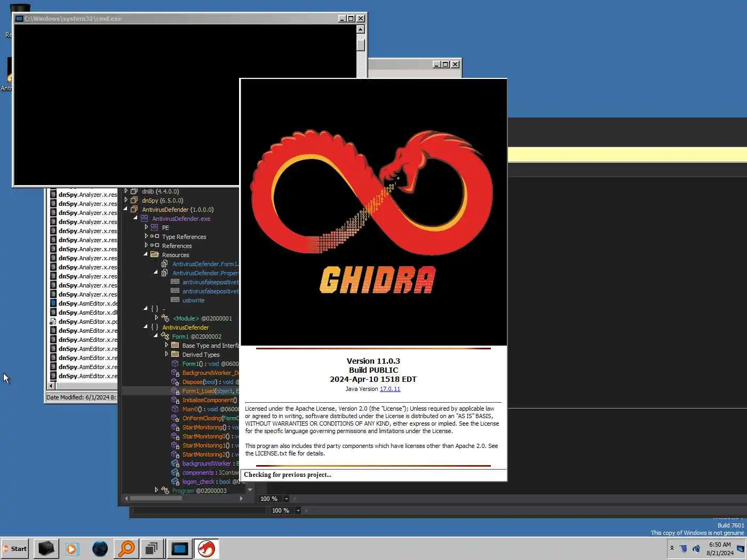Click the Explorer file list scroll-left arrow
The width and height of the screenshot is (747, 560).
[51, 386]
